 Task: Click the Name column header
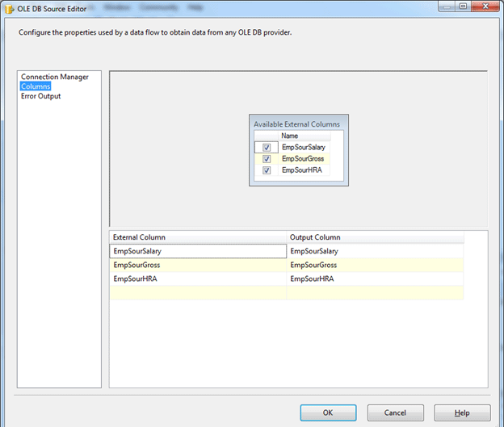point(304,136)
